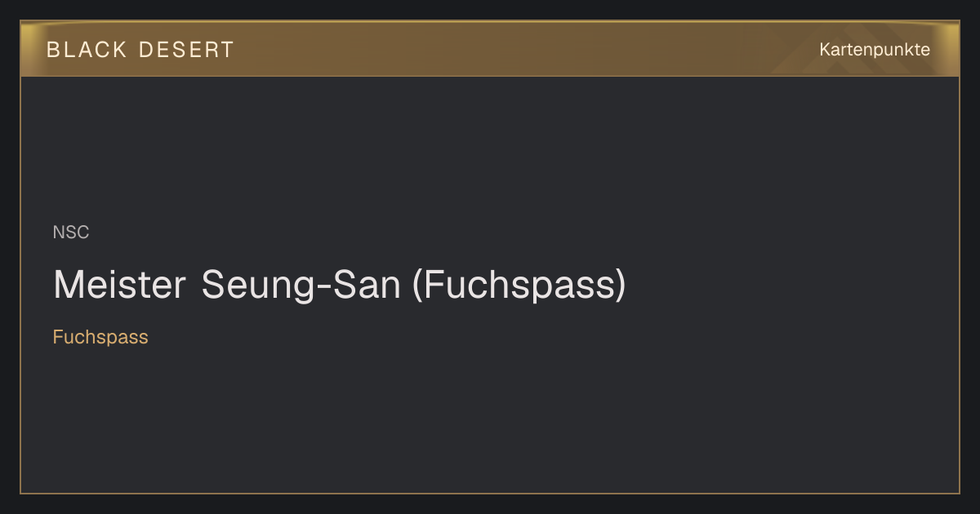Click the BLACK DESERT logo text
This screenshot has width=980, height=514.
pyautogui.click(x=140, y=50)
